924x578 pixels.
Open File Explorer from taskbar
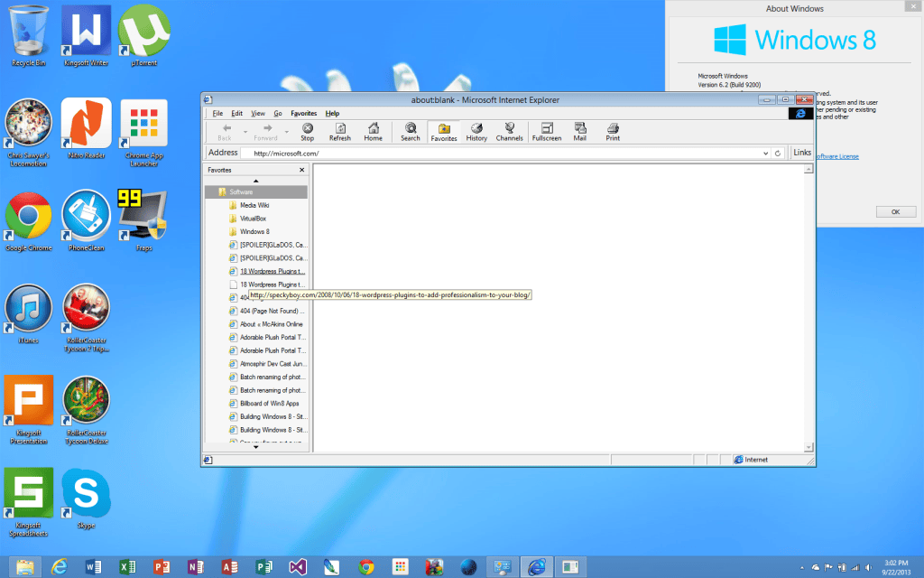pyautogui.click(x=24, y=567)
